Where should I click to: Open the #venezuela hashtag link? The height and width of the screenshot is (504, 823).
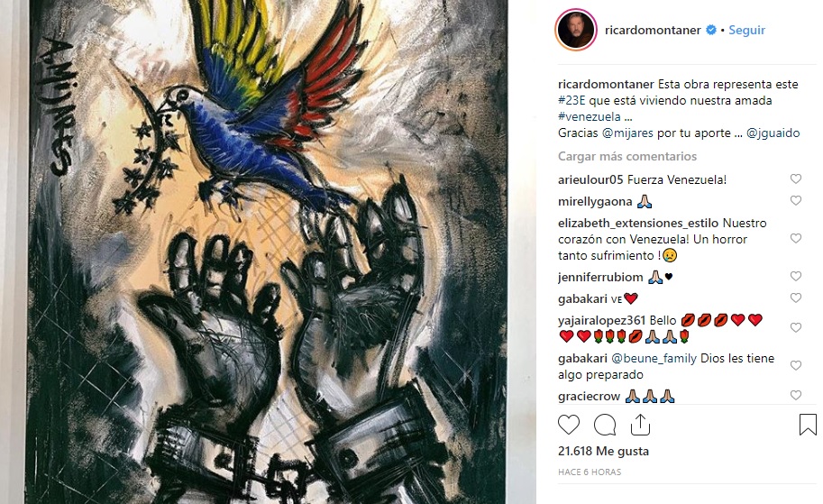pyautogui.click(x=589, y=116)
